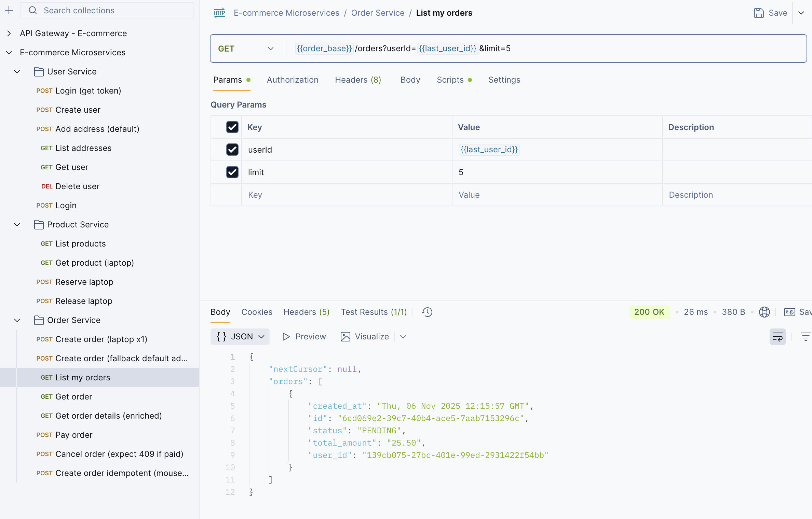Toggle line wrap in the response viewer
This screenshot has width=812, height=519.
click(778, 337)
